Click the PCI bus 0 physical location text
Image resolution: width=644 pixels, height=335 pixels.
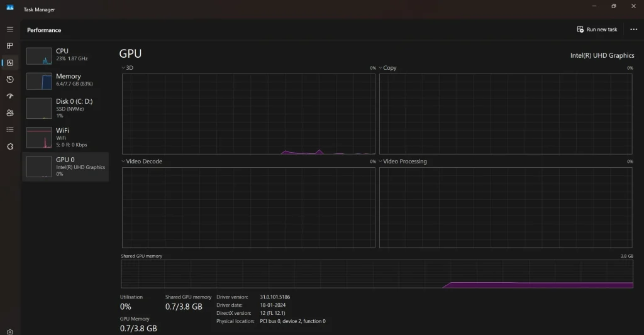(292, 321)
